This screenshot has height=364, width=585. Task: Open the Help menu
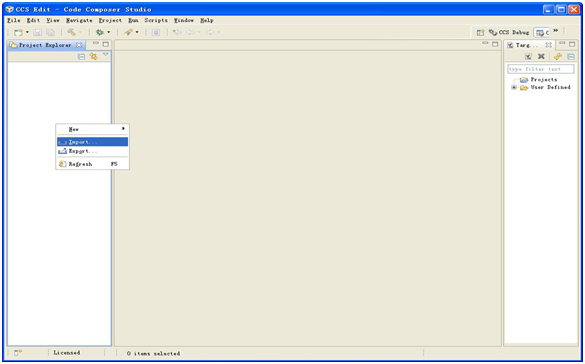(x=207, y=20)
